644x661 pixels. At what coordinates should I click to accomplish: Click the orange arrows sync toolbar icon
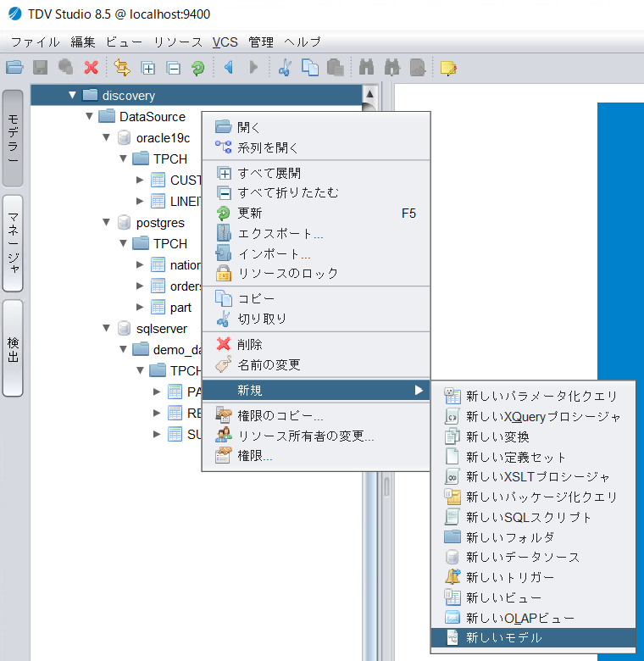coord(122,68)
